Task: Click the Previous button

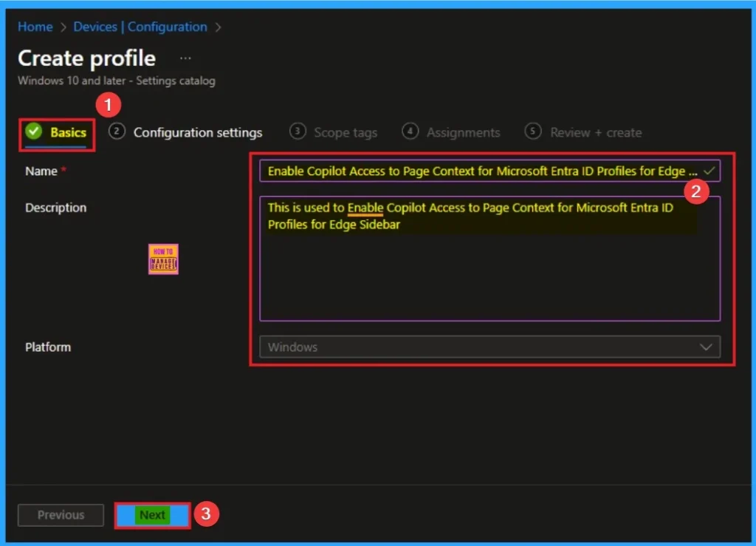Action: pyautogui.click(x=60, y=515)
